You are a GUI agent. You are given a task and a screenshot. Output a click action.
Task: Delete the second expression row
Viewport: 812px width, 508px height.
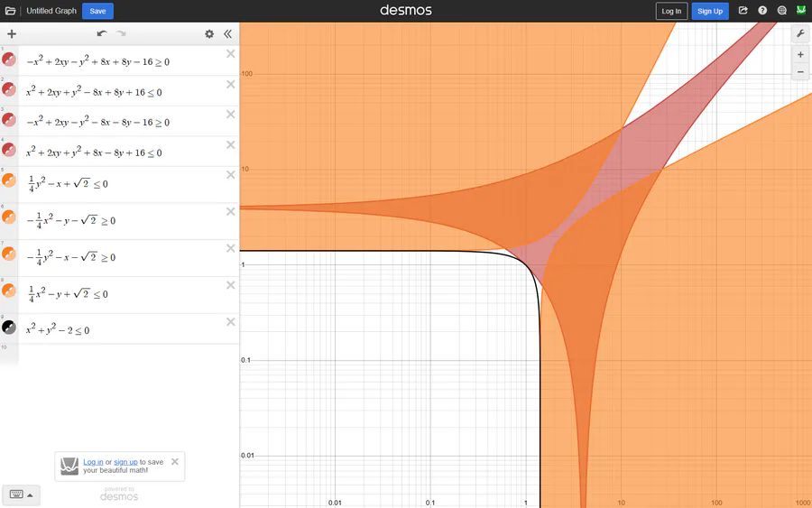[230, 85]
